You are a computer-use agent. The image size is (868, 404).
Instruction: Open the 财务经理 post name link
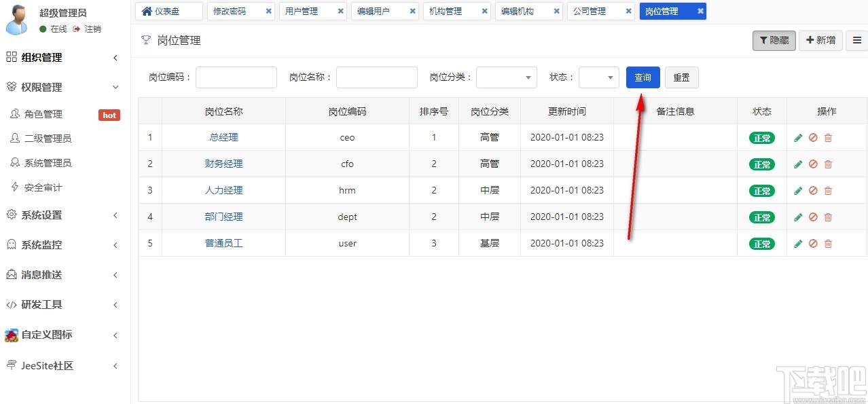(x=224, y=164)
